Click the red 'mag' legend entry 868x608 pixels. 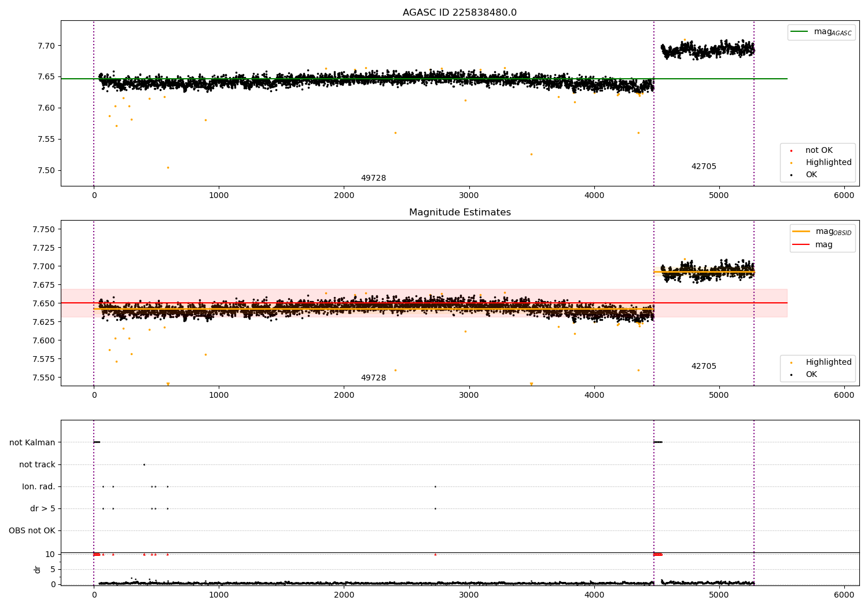[824, 244]
